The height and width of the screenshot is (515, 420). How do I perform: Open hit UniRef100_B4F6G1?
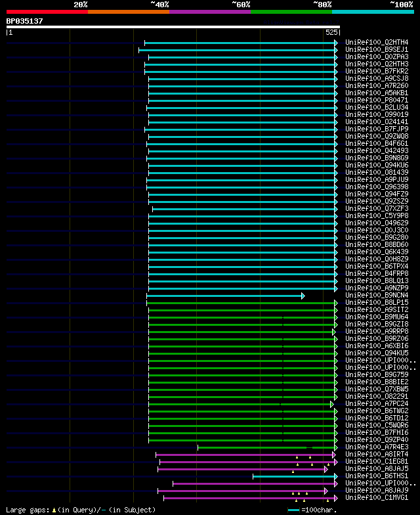tap(377, 143)
